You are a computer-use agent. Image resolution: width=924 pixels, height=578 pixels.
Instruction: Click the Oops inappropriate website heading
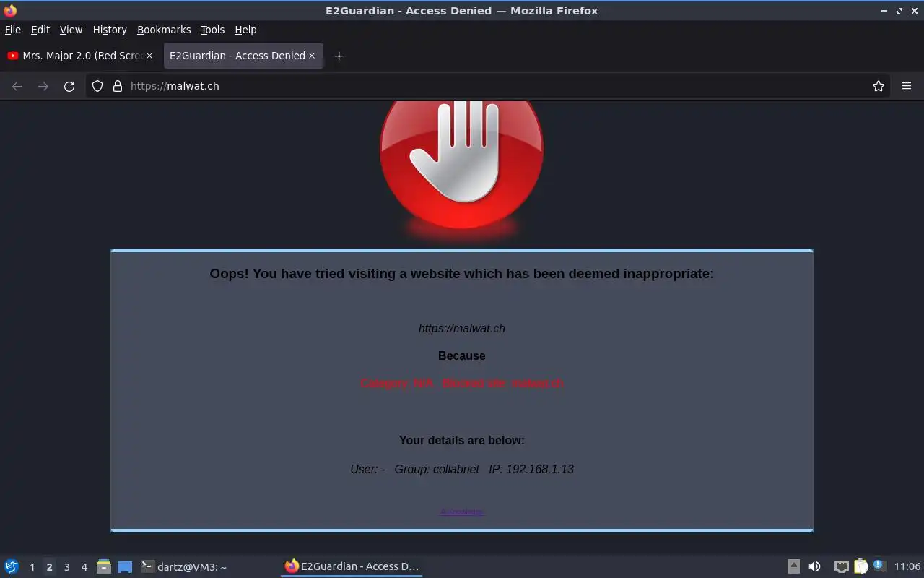[x=462, y=274]
